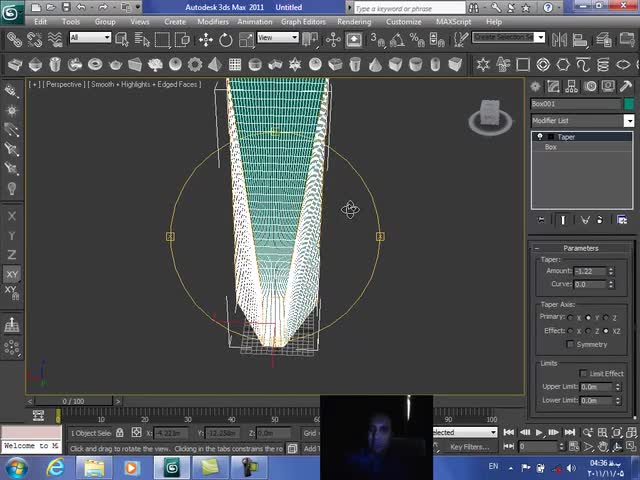Expand the Modifier List dropdown
The image size is (640, 480).
pyautogui.click(x=628, y=121)
